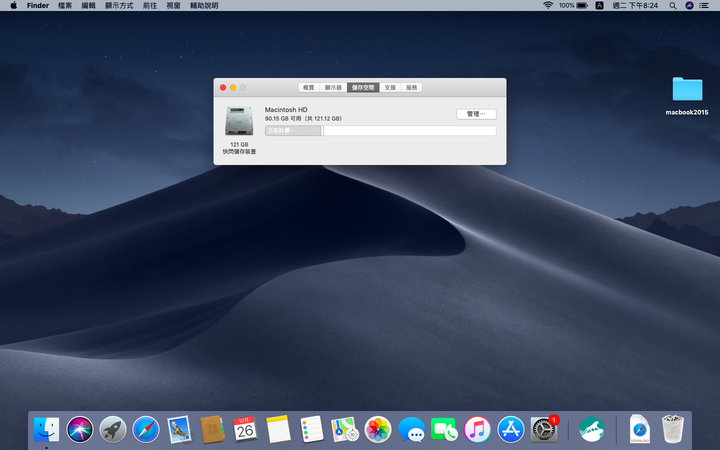Open Launchpad rocket icon

pyautogui.click(x=113, y=430)
